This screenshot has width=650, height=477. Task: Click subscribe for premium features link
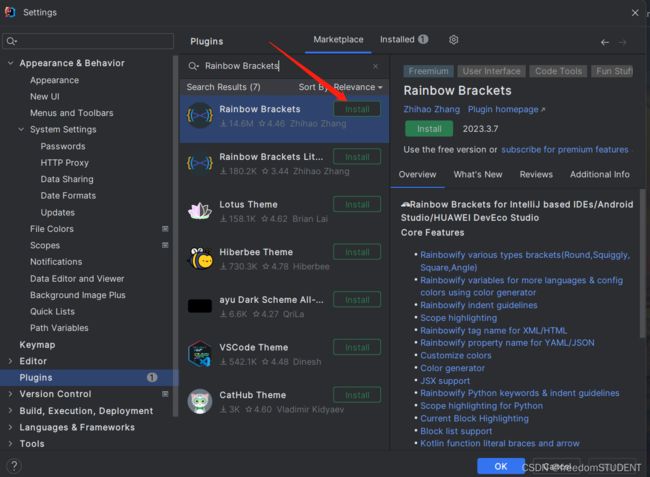coord(565,150)
